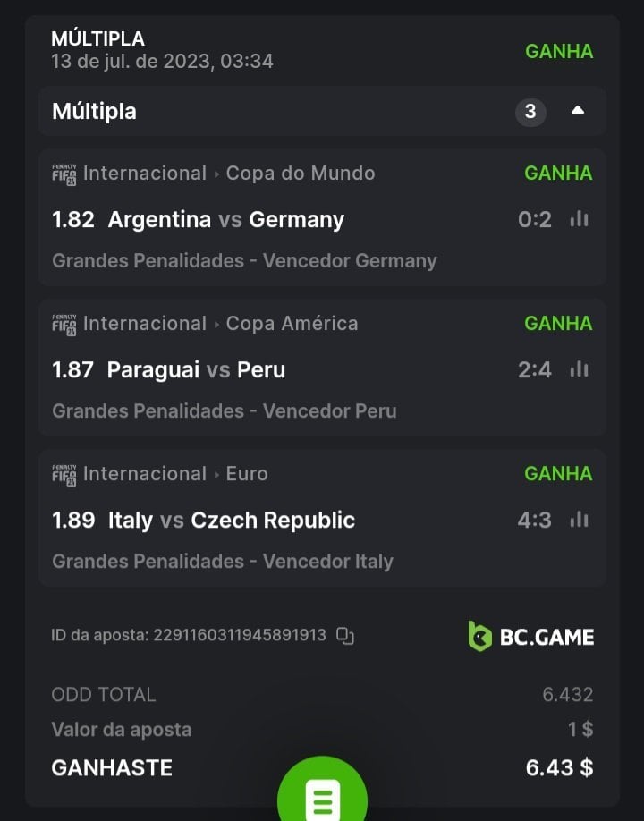Open the Copa do Mundo league link
The height and width of the screenshot is (821, 644).
click(x=300, y=174)
